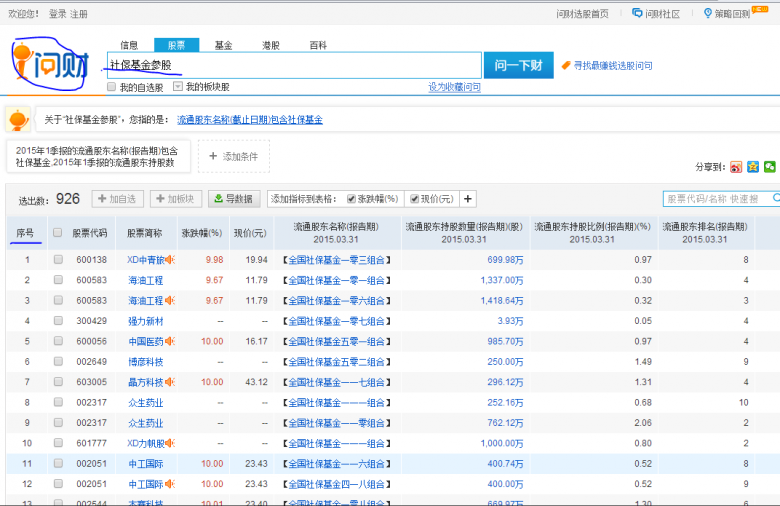Click plus button to add indicator column

468,199
